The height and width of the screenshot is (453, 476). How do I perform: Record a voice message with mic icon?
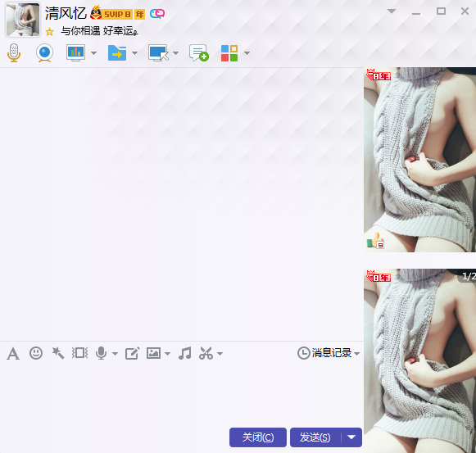(x=101, y=353)
